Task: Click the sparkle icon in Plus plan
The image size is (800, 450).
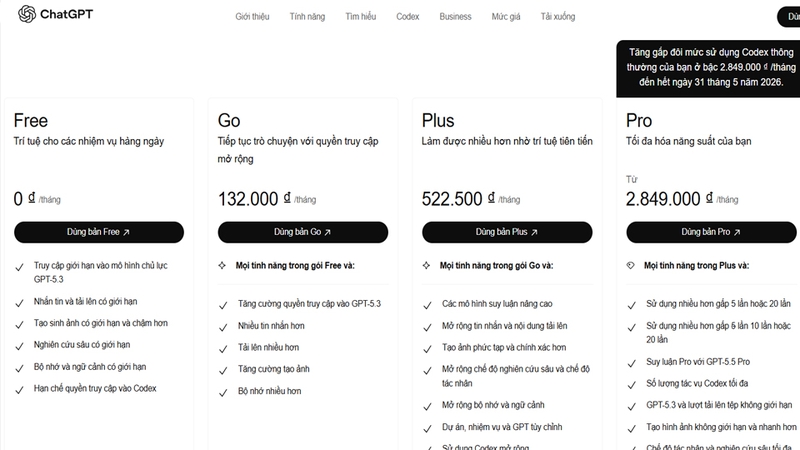Action: tap(426, 265)
